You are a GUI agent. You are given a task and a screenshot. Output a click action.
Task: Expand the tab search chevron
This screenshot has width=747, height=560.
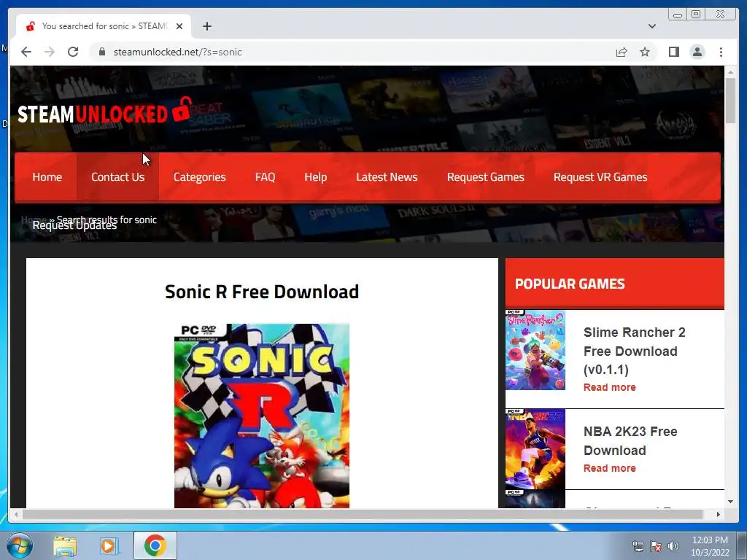[x=652, y=26]
